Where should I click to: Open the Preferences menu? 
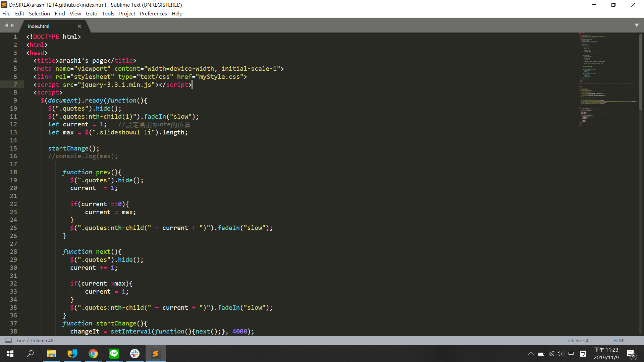click(153, 14)
